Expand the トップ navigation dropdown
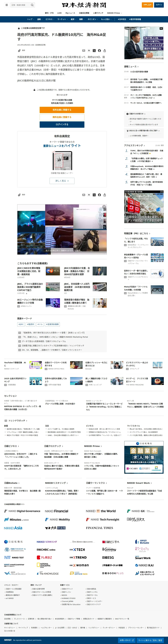 pos(30,19)
